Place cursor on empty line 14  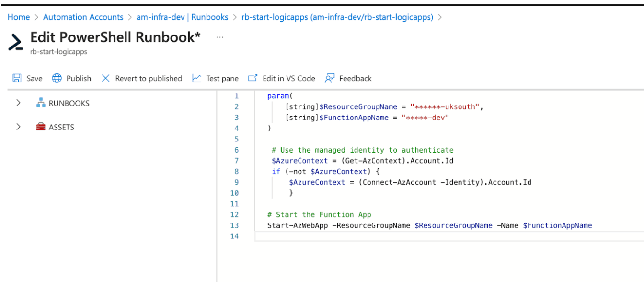(383, 236)
